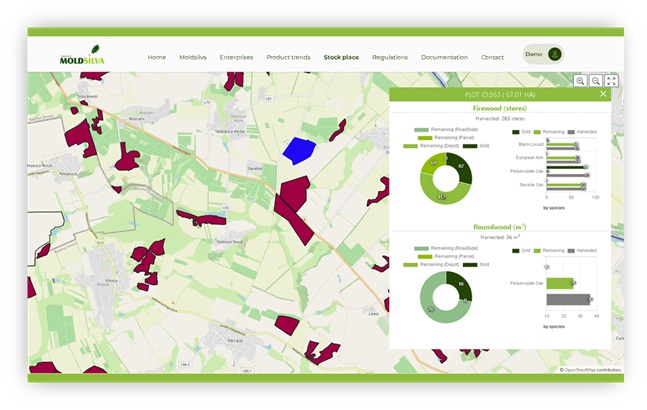Toggle Firewood bar chart Harvested legend entry

pyautogui.click(x=582, y=132)
